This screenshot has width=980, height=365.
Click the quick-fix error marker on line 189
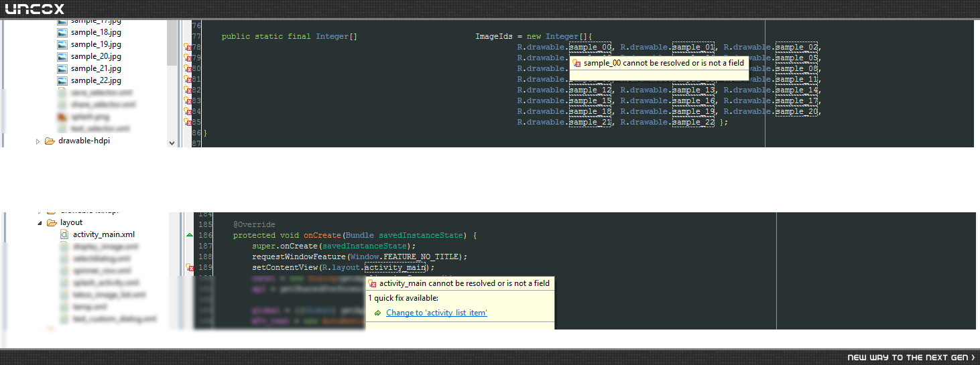click(189, 268)
